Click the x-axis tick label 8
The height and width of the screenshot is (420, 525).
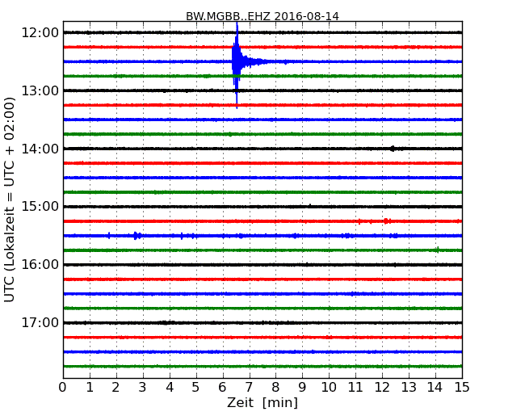point(275,388)
